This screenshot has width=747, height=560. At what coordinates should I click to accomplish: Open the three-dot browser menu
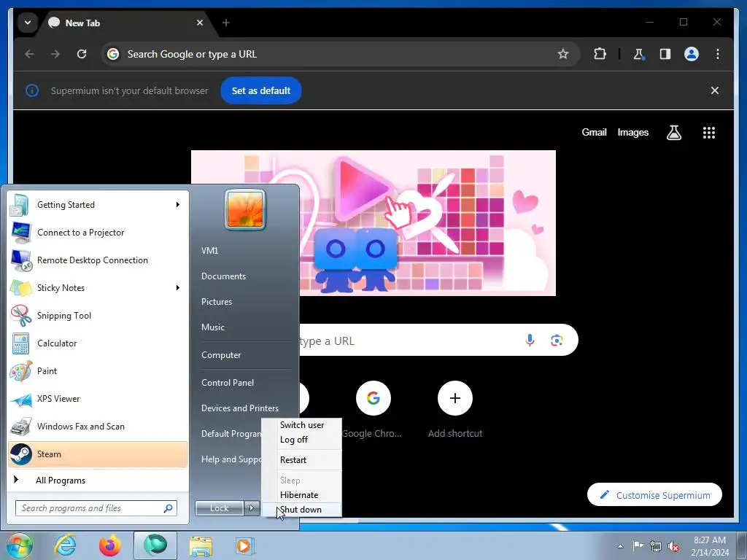pyautogui.click(x=718, y=54)
